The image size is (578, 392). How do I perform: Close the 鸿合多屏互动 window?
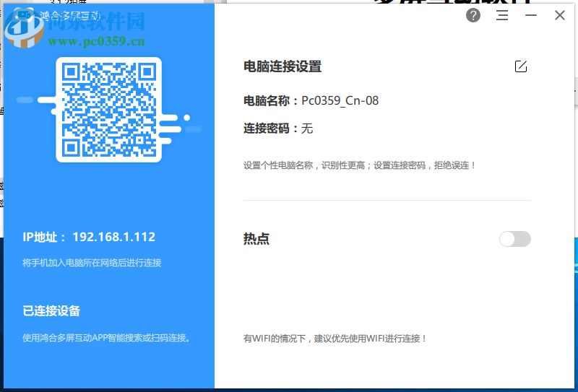[x=559, y=15]
